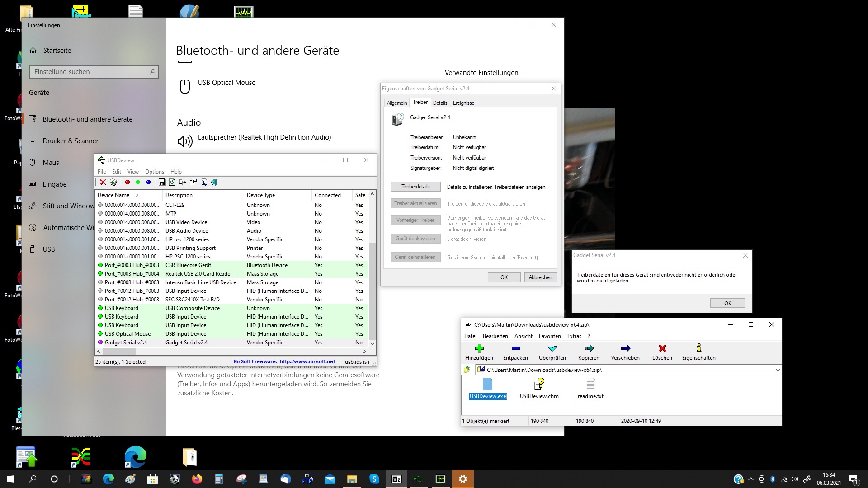Click the copy selected items icon in USBDeview
868x488 pixels.
[183, 182]
